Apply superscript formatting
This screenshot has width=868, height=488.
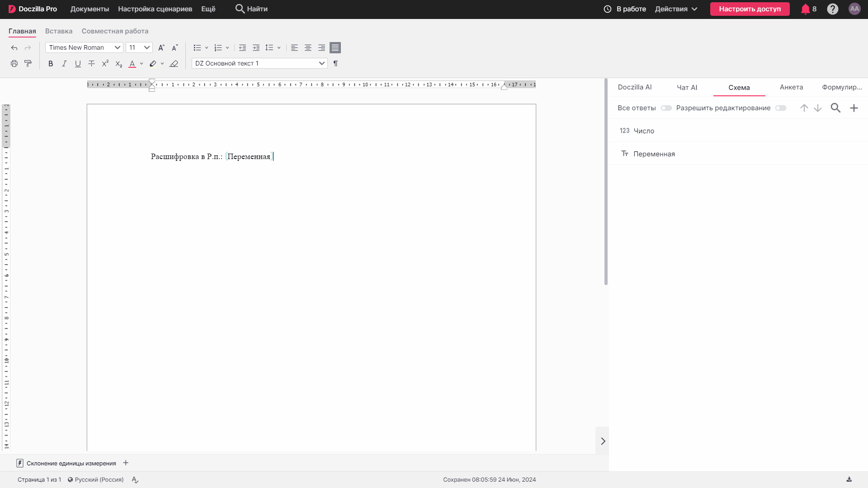105,64
